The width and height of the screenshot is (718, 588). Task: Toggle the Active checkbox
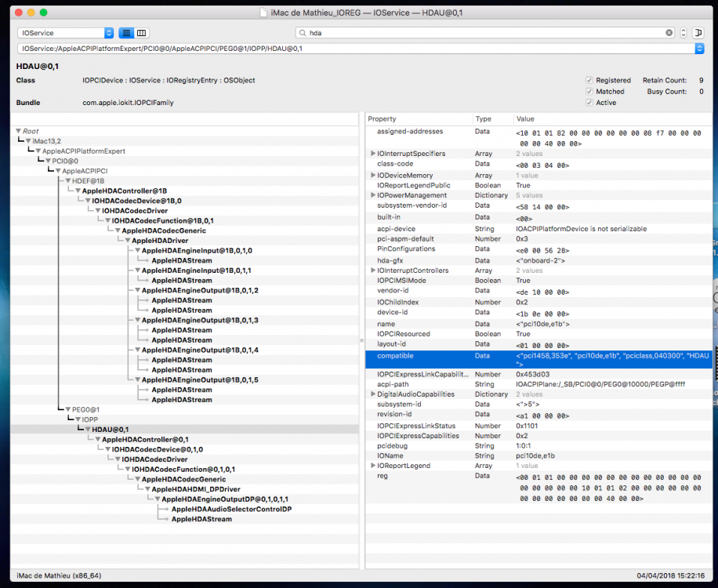pos(589,103)
